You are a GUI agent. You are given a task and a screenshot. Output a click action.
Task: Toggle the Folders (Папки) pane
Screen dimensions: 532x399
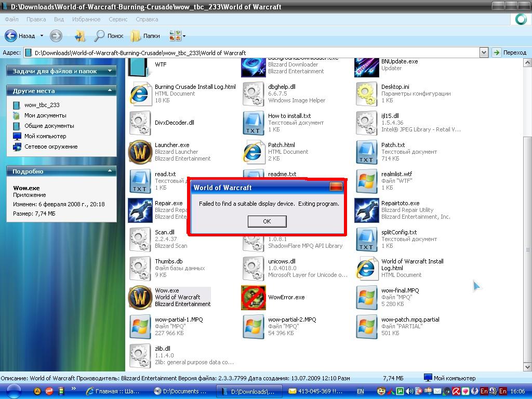pyautogui.click(x=145, y=36)
